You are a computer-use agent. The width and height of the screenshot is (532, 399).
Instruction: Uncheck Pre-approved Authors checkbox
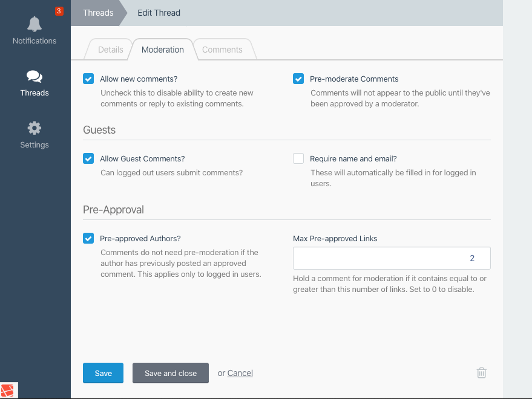pos(88,238)
